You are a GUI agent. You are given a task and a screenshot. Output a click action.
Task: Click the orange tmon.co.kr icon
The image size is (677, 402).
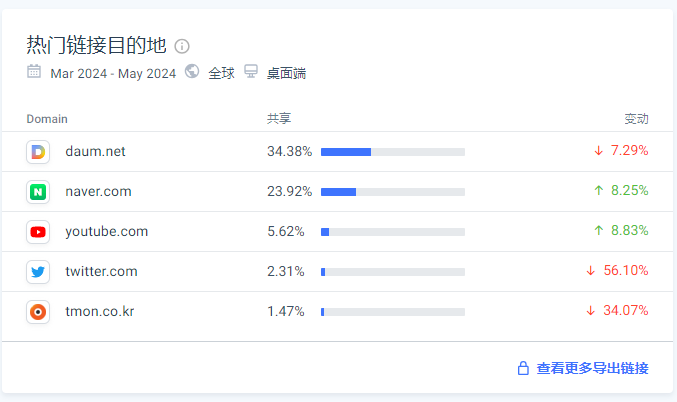[x=38, y=312]
